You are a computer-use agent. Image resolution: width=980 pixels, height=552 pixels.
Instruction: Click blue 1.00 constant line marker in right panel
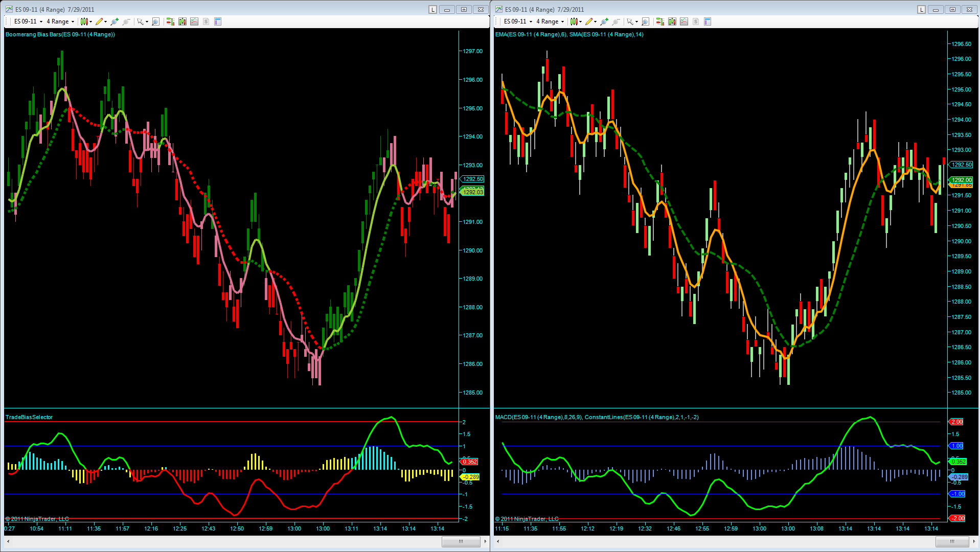pos(956,446)
